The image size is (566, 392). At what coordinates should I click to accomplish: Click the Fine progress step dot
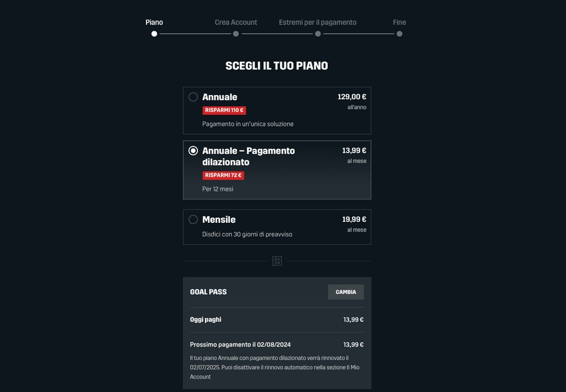tap(400, 34)
